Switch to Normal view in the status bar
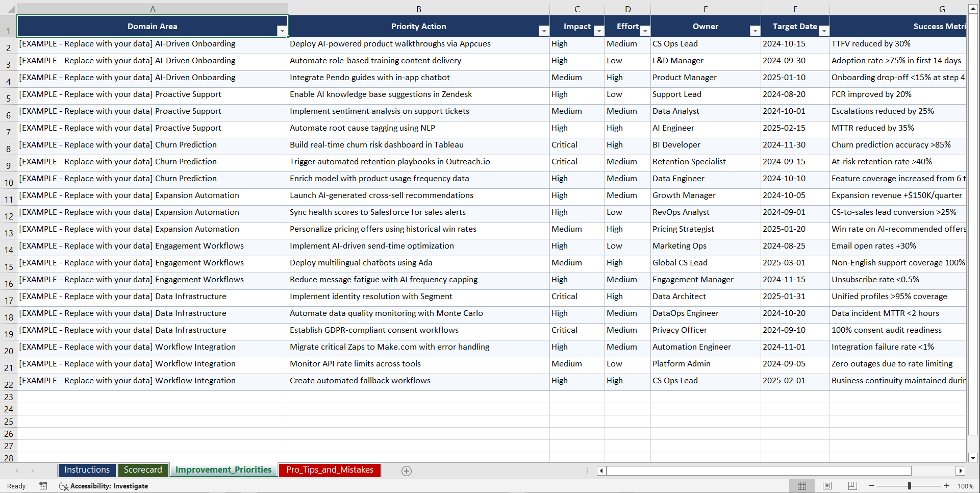Screen dimensions: 980x493 [801, 486]
